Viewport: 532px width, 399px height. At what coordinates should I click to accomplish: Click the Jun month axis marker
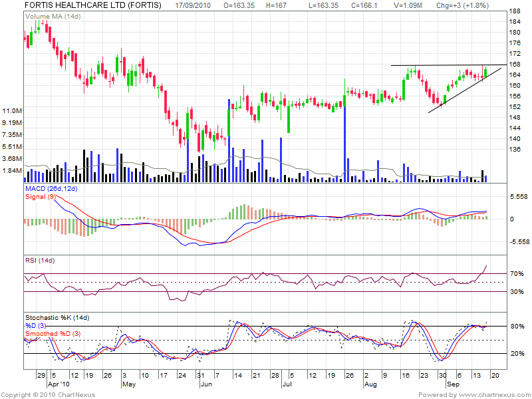pos(207,384)
